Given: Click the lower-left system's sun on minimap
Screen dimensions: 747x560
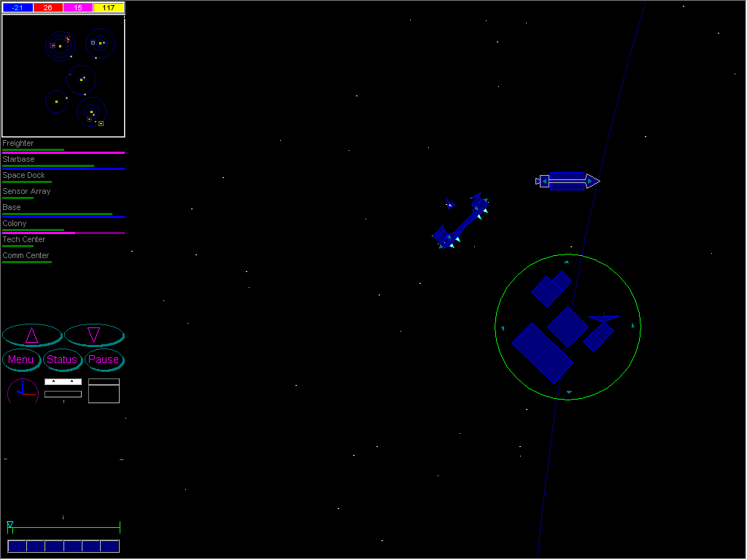Looking at the screenshot, I should 57,102.
